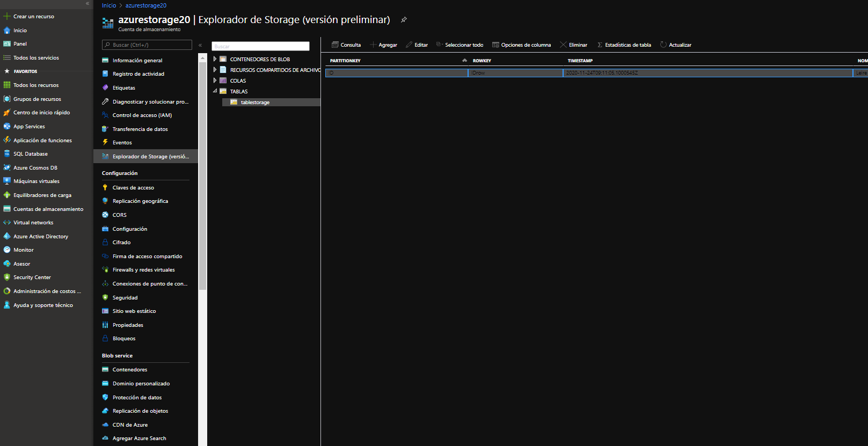The width and height of the screenshot is (868, 446).
Task: Click the Security Center shield icon
Action: tap(7, 277)
